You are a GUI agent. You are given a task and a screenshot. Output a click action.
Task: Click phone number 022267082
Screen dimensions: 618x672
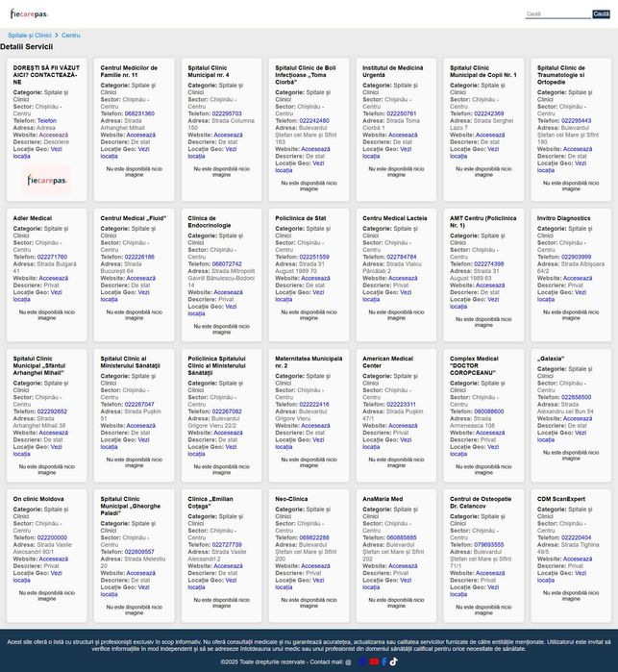(227, 411)
